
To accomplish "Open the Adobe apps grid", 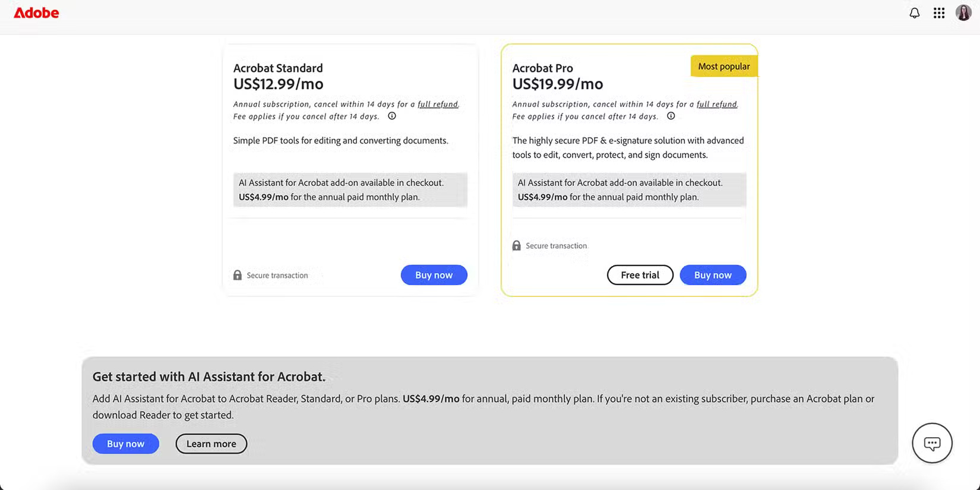I will coord(938,12).
